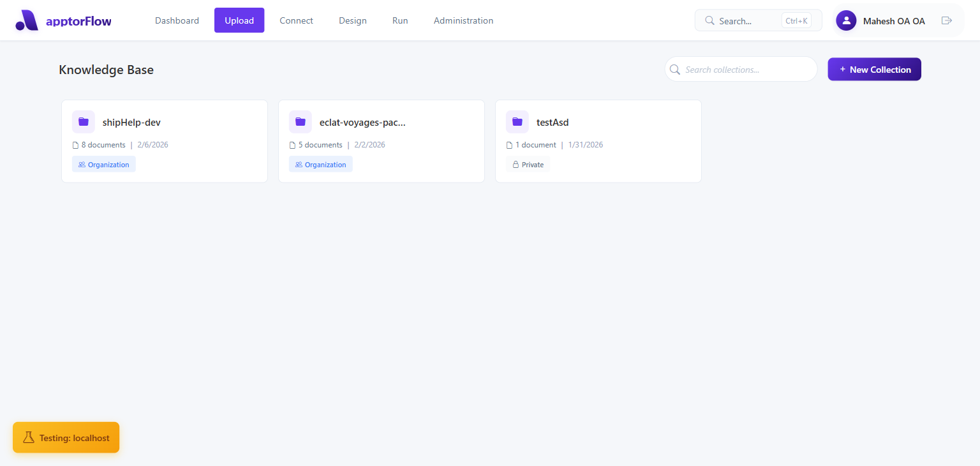Switch to the Dashboard tab
The width and height of the screenshot is (980, 466).
177,20
